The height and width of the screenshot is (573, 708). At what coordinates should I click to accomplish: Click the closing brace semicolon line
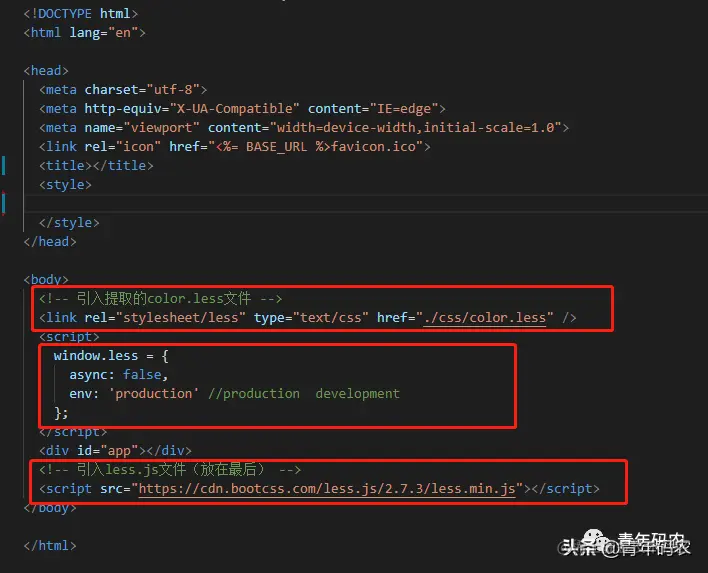click(61, 413)
